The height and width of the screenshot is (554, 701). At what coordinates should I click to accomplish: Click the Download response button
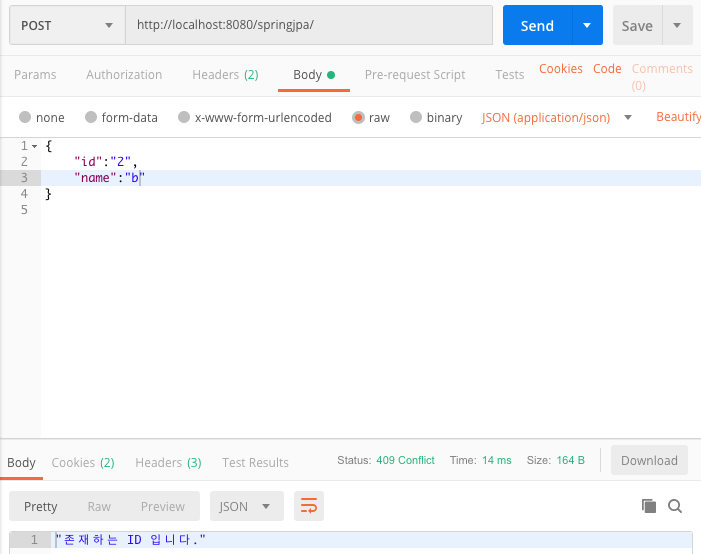[x=649, y=460]
